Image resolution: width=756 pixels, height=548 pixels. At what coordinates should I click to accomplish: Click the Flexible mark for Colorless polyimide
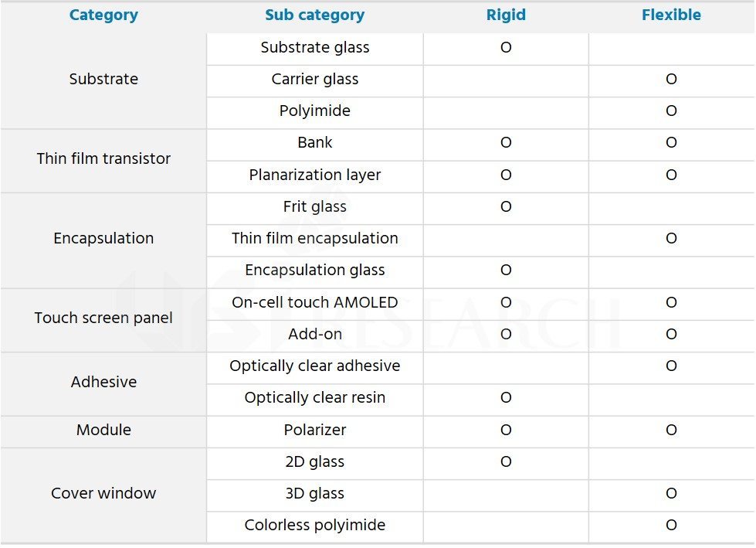[671, 526]
